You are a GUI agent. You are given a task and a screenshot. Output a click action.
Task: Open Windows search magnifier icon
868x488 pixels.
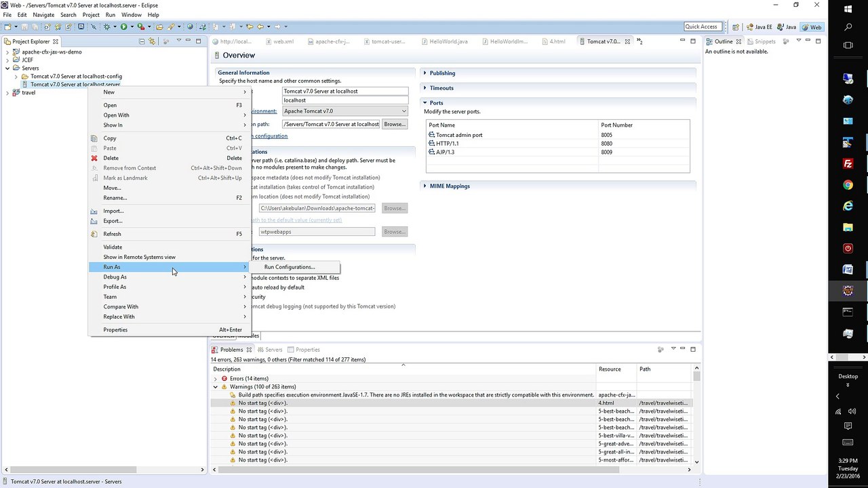click(848, 27)
